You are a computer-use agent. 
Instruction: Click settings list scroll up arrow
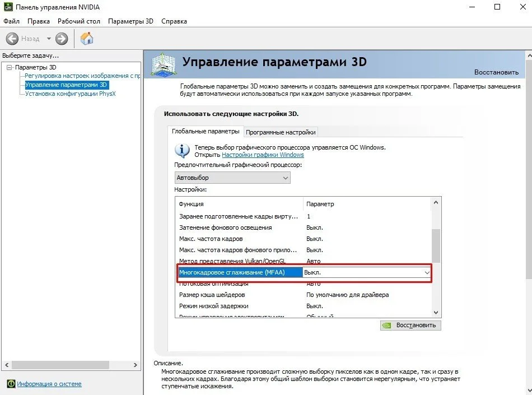436,203
